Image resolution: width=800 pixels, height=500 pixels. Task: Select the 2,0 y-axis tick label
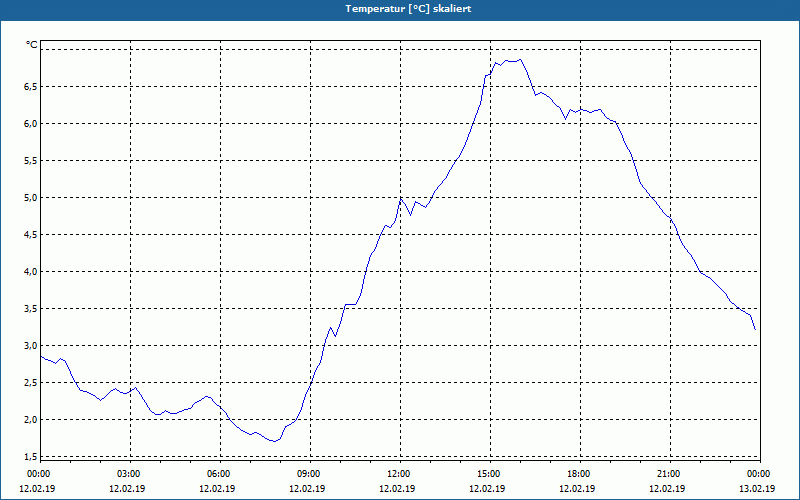coord(31,420)
